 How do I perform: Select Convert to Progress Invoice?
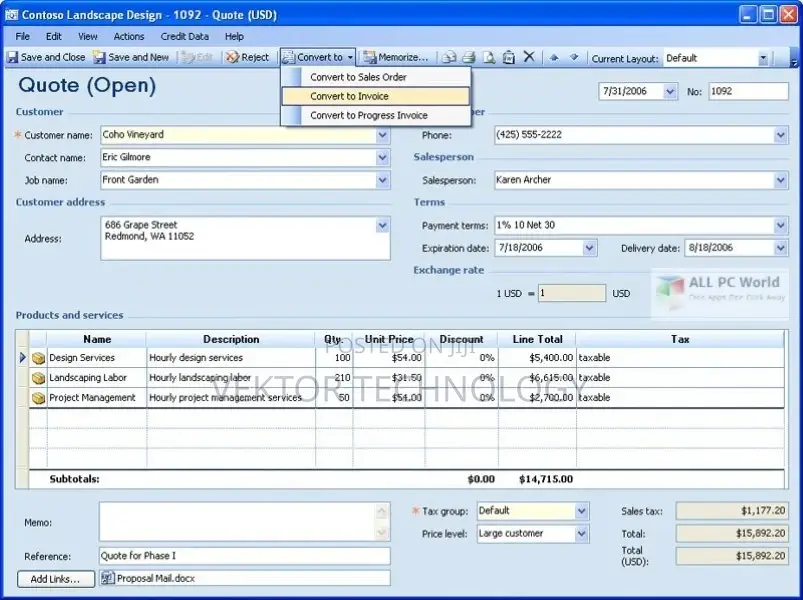(376, 116)
